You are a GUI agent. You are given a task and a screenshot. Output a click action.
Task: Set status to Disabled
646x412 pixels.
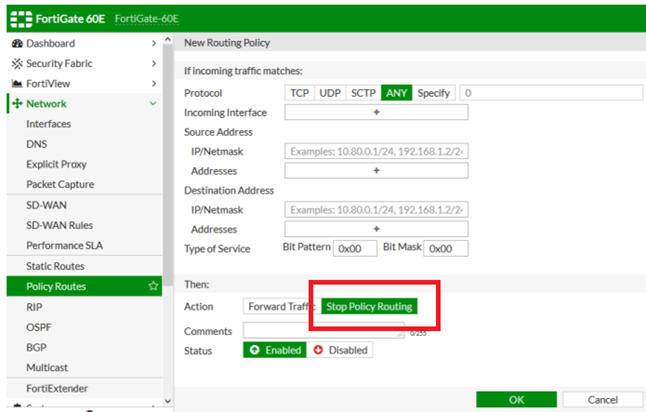pos(339,350)
